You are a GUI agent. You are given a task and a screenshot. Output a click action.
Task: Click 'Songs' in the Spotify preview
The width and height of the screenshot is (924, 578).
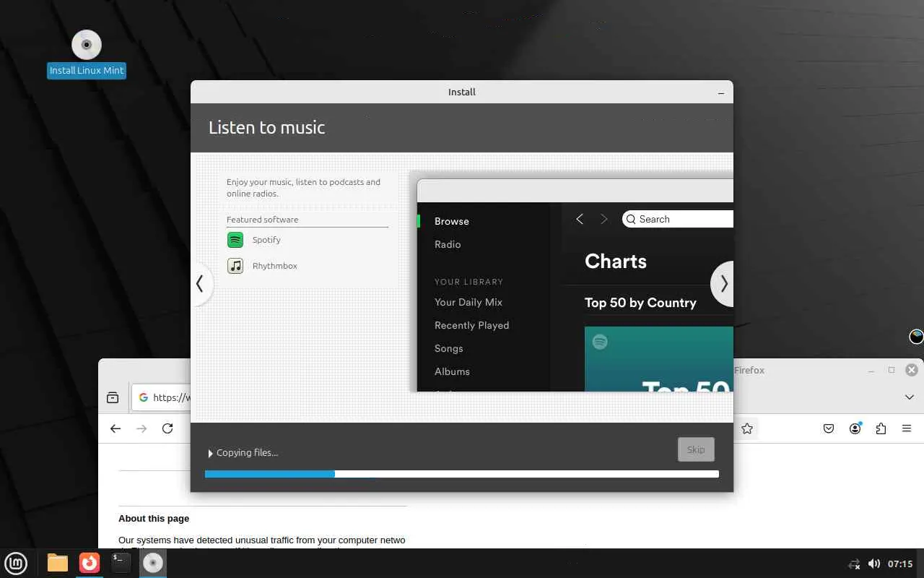(449, 348)
